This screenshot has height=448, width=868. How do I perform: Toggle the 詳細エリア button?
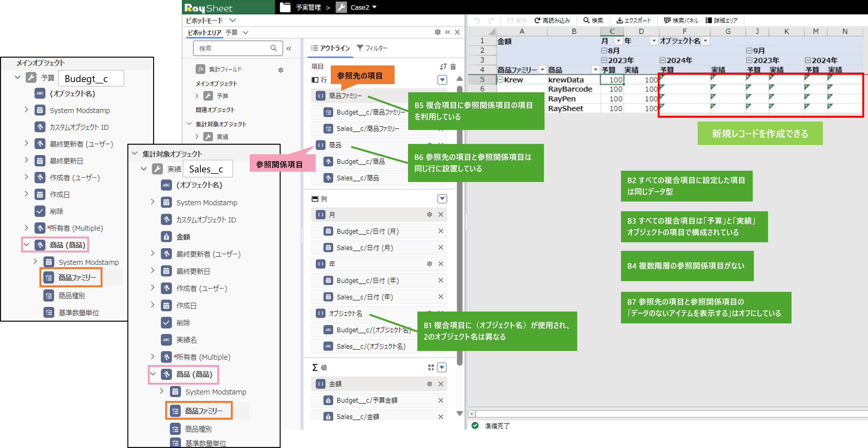[x=722, y=21]
